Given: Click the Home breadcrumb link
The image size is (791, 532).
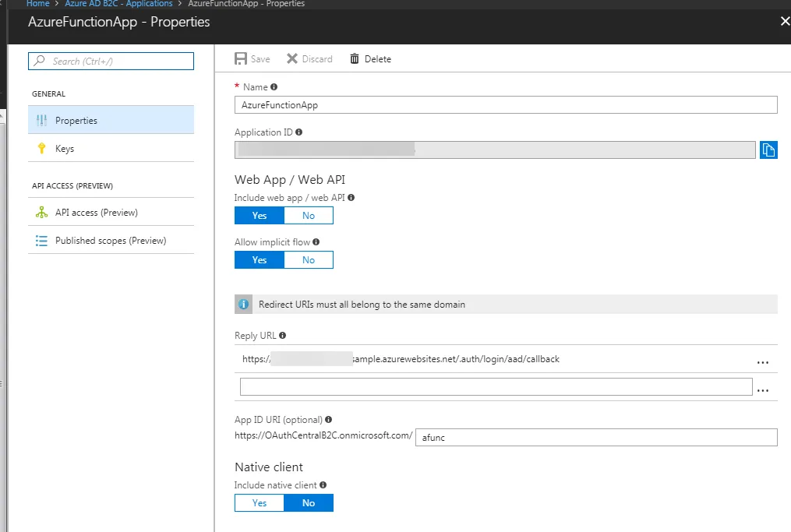Looking at the screenshot, I should [38, 4].
